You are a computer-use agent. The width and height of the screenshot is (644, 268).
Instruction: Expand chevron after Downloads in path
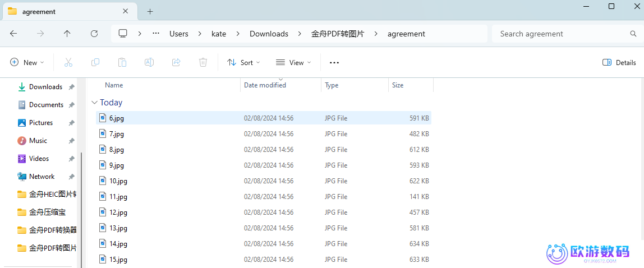tap(300, 34)
